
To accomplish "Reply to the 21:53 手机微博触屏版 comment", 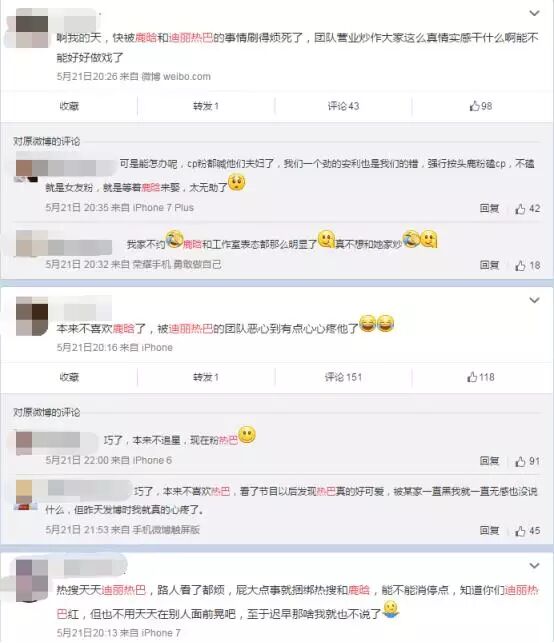I will pos(490,531).
